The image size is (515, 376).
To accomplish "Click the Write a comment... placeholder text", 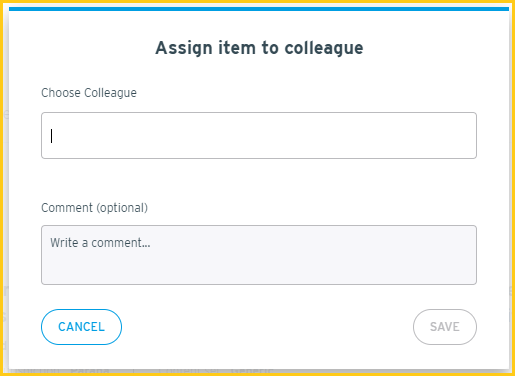I will pos(100,243).
